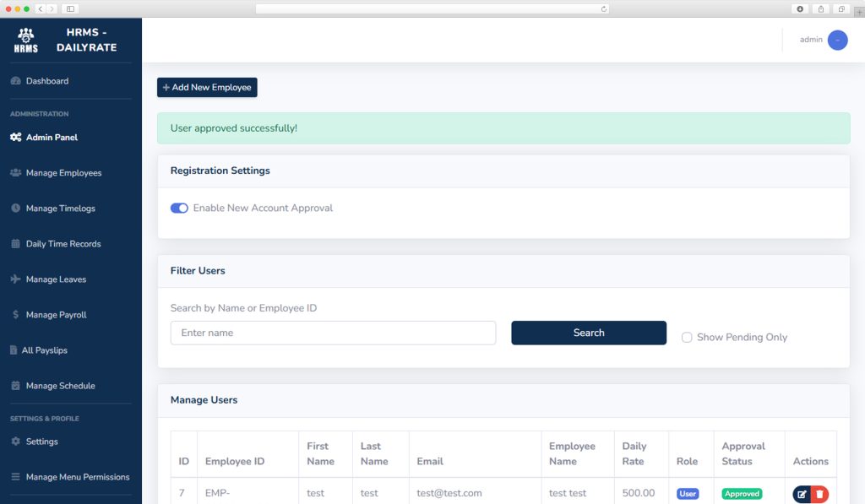865x504 pixels.
Task: Check the Show Pending Only checkbox
Action: tap(687, 338)
